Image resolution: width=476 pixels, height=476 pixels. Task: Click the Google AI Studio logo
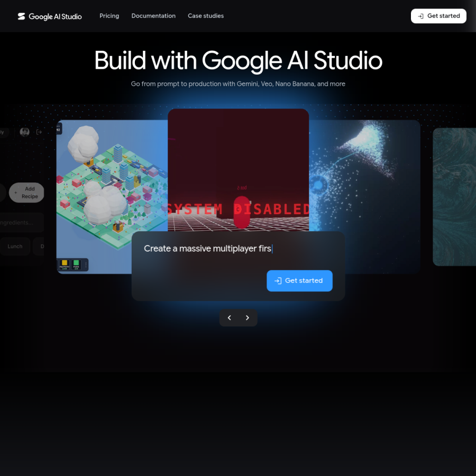click(x=50, y=16)
